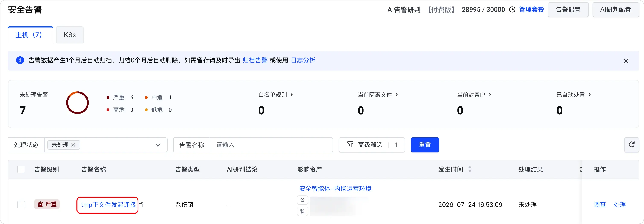
Task: Open 当前封禁IP details
Action: 474,95
